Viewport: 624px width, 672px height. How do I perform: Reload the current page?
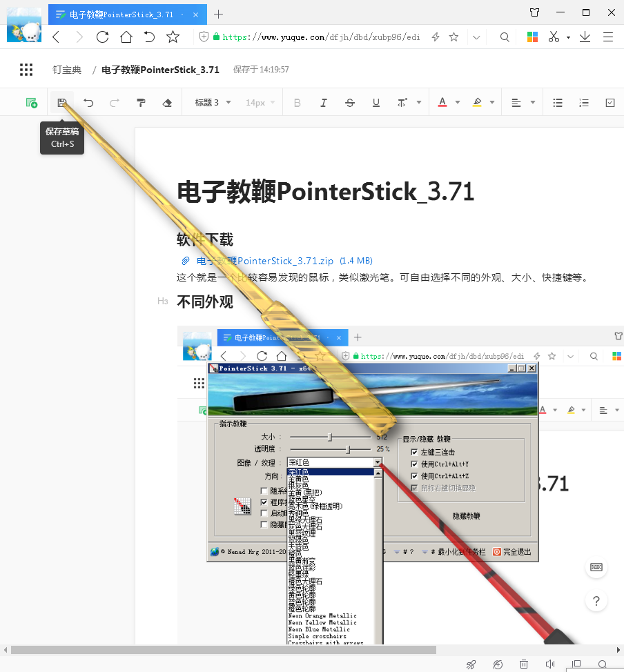point(102,37)
